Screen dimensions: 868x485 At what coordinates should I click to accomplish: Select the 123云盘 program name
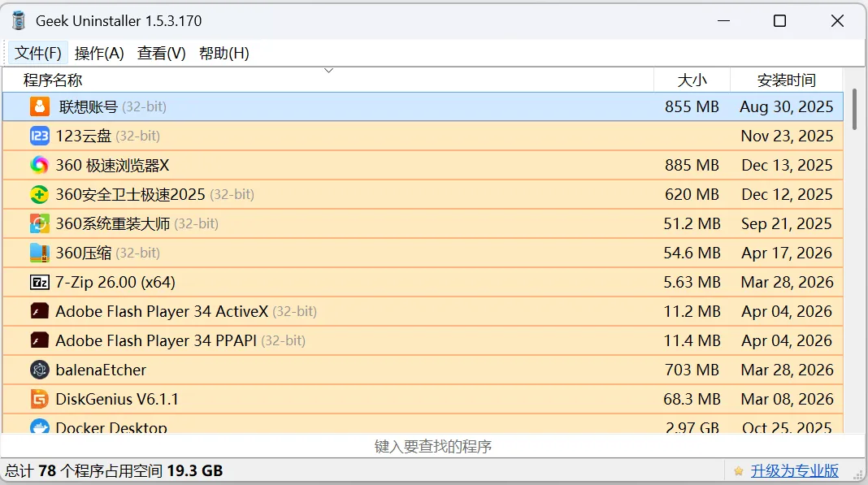(x=84, y=136)
